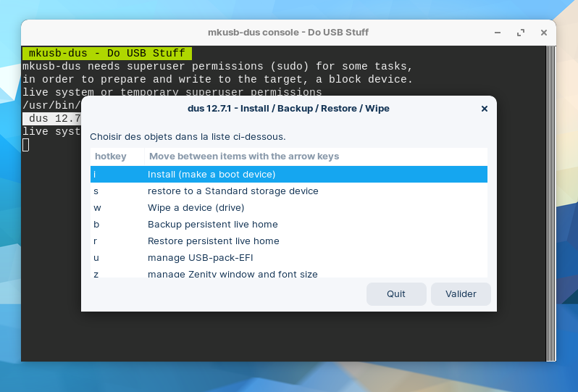Click the console's vertical scrollbar
The image size is (578, 392).
(x=551, y=203)
